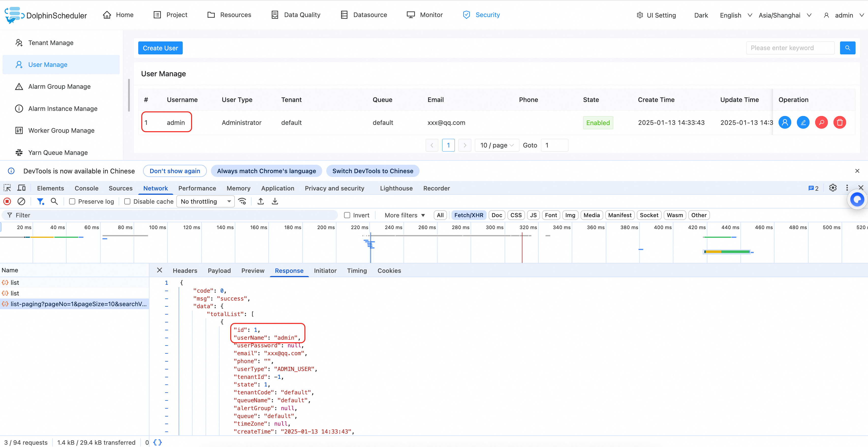
Task: Toggle the Fetch/XHR request type filter
Action: 468,215
